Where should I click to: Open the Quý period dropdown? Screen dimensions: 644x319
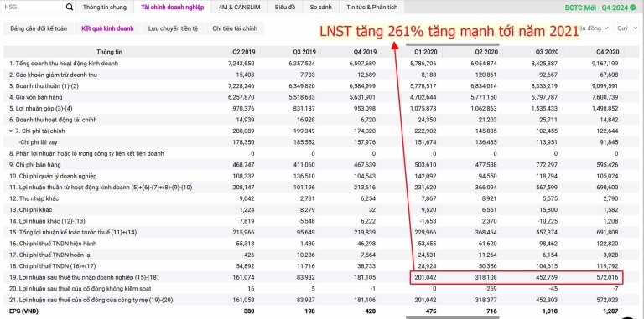pos(627,28)
